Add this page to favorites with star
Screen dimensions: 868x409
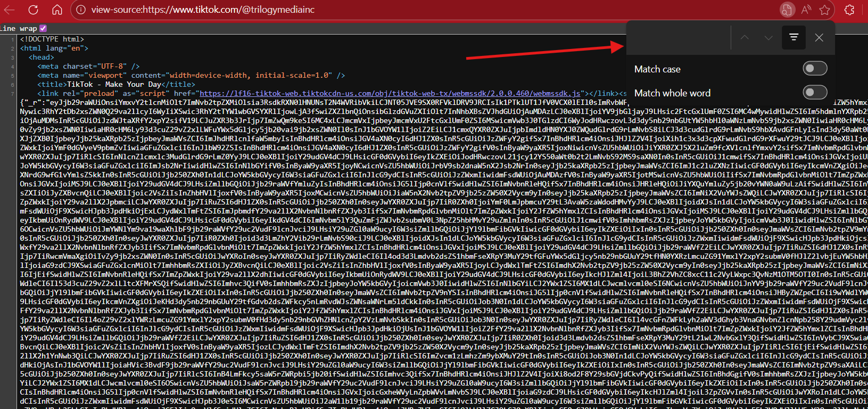click(825, 10)
